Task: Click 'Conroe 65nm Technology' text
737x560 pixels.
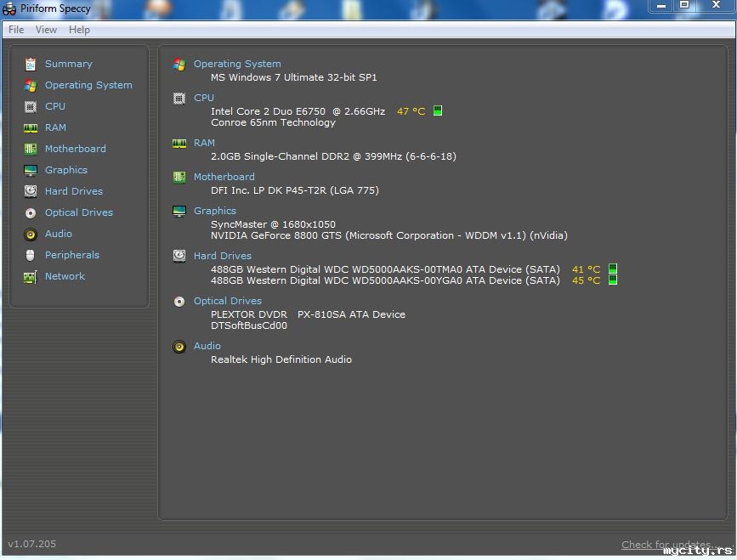Action: 273,122
